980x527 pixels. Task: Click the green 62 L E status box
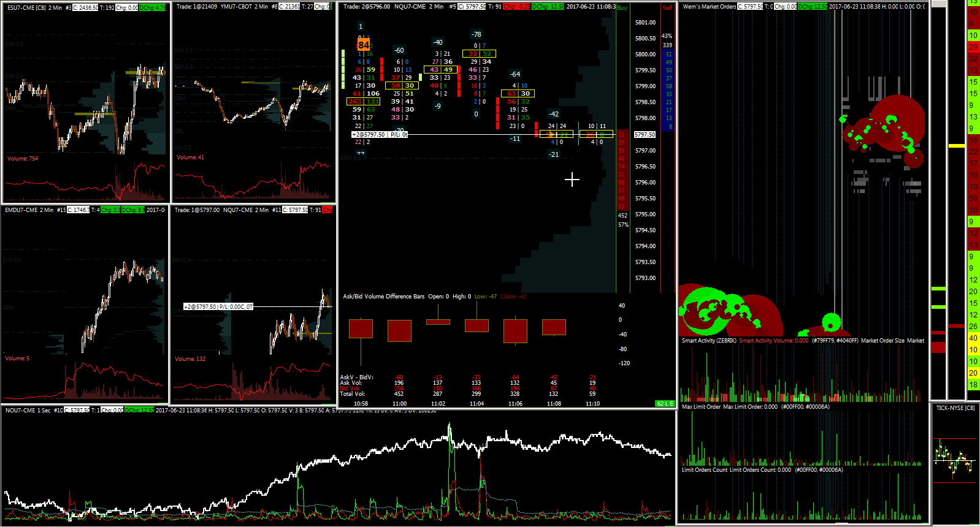pyautogui.click(x=665, y=404)
